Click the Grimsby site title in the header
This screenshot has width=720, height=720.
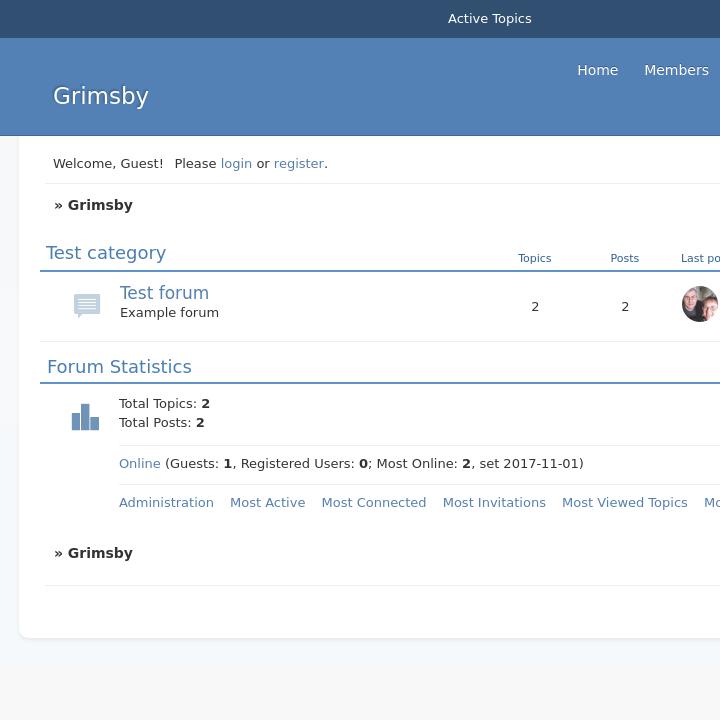pos(101,96)
